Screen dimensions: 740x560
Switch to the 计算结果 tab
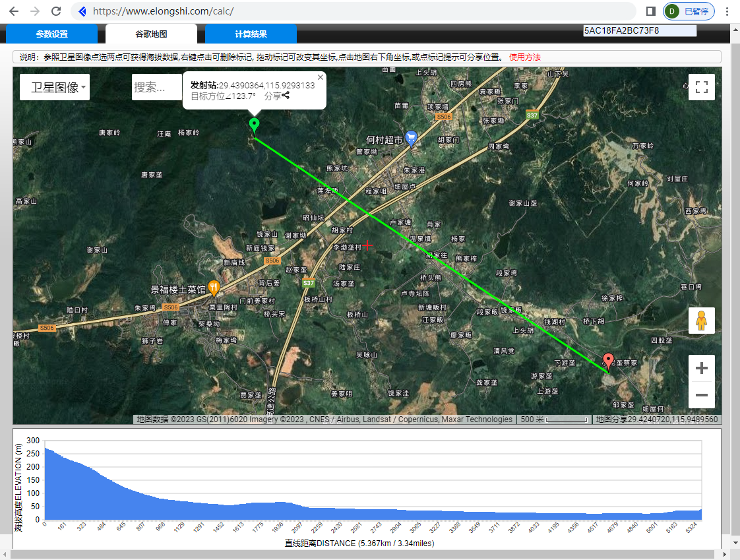pos(251,34)
